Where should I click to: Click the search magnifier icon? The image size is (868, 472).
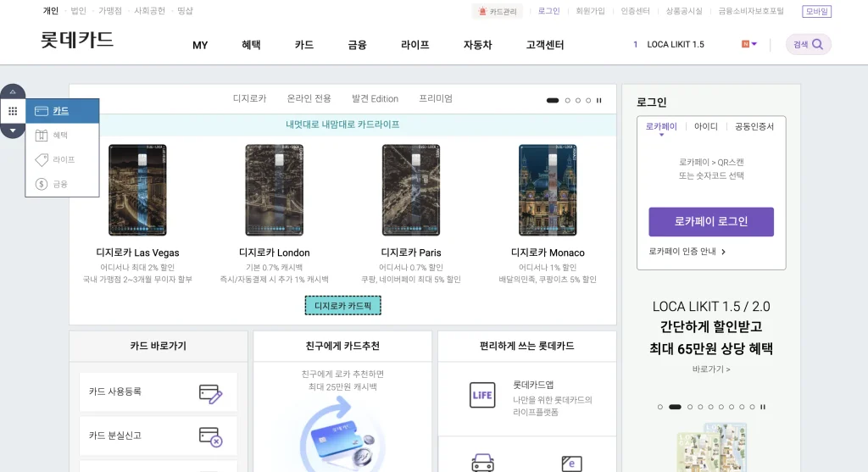[x=818, y=44]
